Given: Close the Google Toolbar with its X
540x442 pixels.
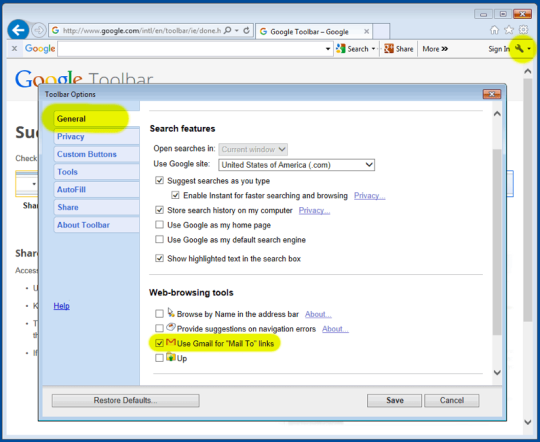Looking at the screenshot, I should 14,49.
